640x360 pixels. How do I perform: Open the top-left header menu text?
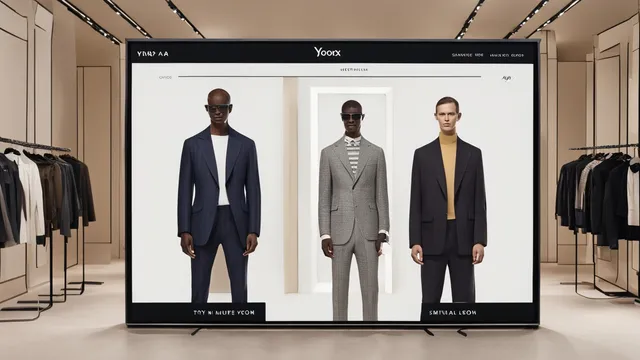click(x=153, y=54)
